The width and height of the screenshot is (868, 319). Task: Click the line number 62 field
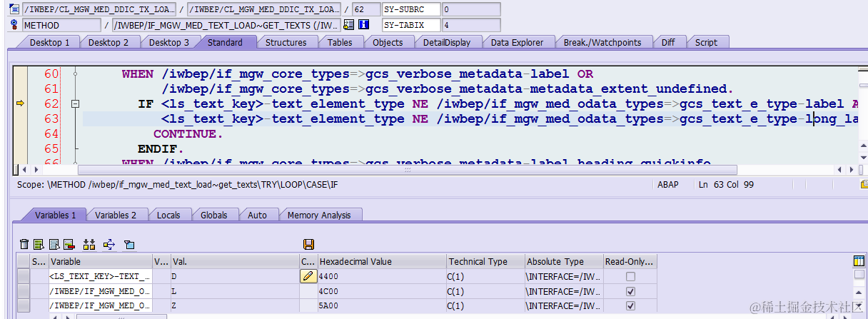365,9
